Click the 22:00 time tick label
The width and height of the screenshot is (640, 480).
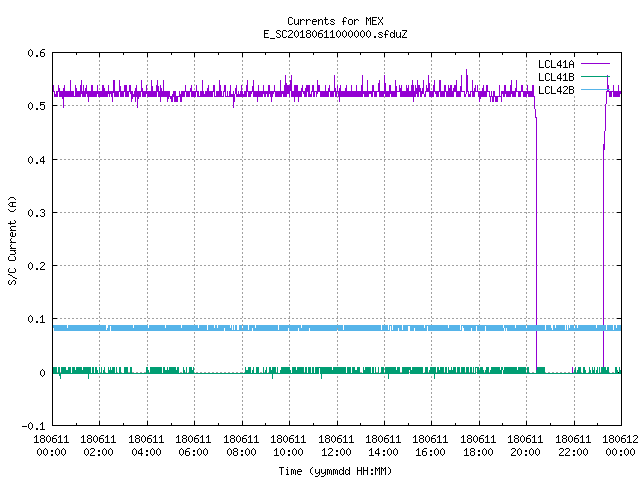573,452
